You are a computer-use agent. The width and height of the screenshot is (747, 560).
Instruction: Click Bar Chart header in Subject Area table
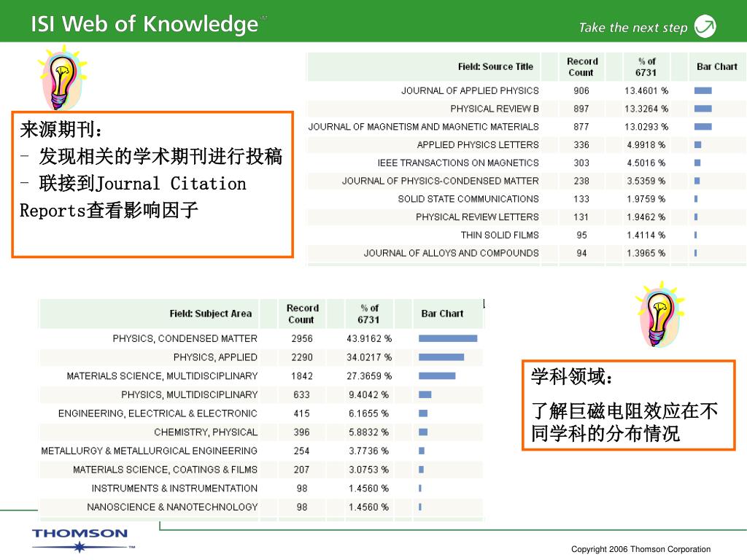pos(442,314)
